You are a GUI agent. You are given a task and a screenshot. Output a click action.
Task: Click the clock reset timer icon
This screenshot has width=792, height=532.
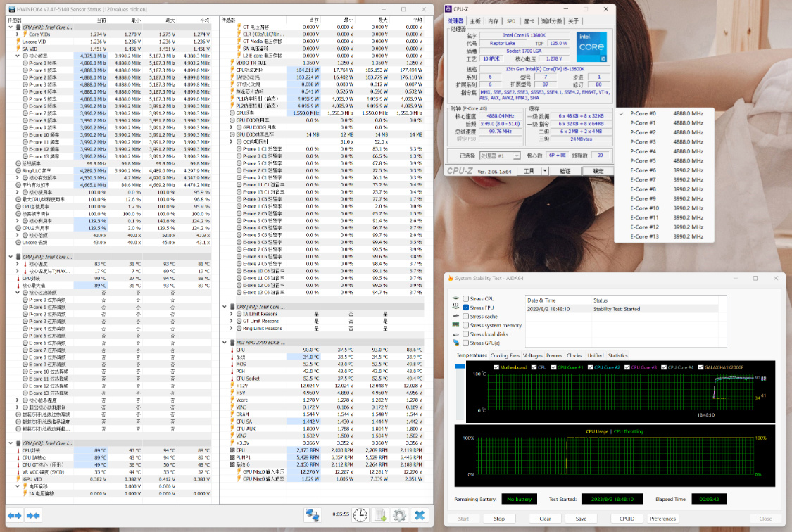pyautogui.click(x=360, y=515)
